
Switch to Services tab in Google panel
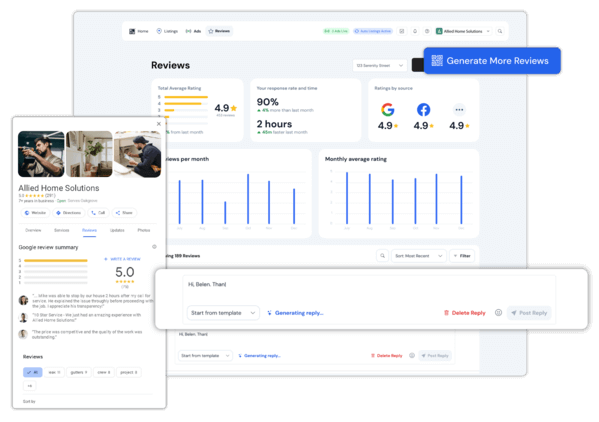(62, 230)
